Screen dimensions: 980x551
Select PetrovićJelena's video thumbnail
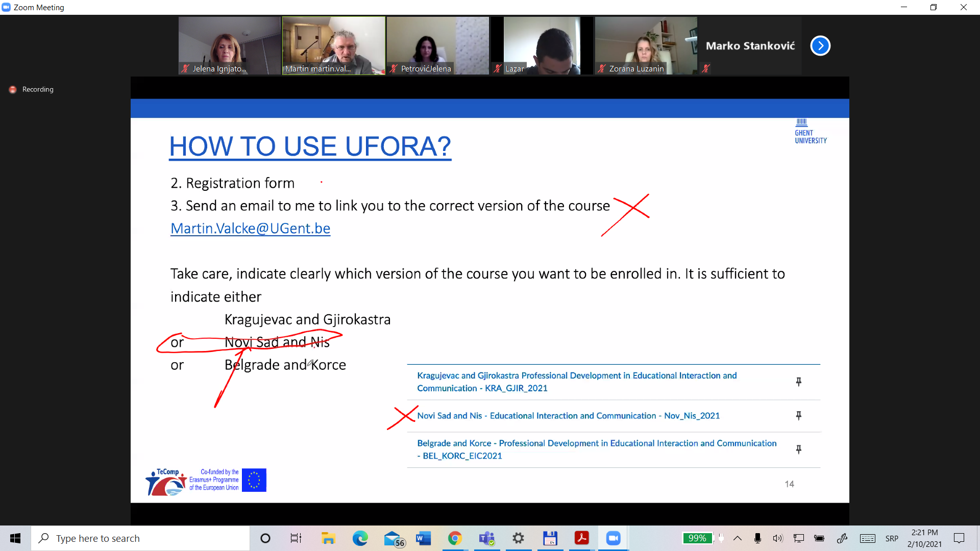(x=438, y=46)
